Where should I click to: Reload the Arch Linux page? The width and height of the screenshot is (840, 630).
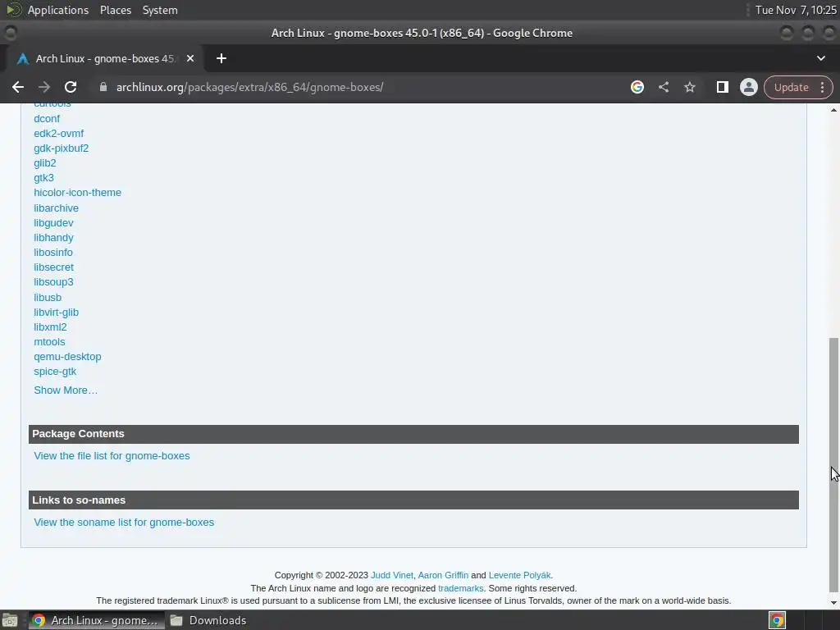pos(71,87)
